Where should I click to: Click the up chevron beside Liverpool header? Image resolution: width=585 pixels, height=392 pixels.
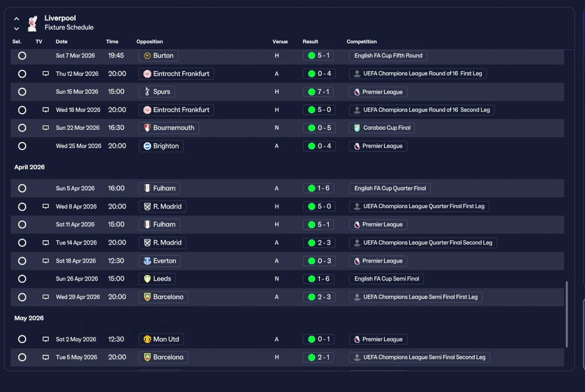pyautogui.click(x=16, y=19)
